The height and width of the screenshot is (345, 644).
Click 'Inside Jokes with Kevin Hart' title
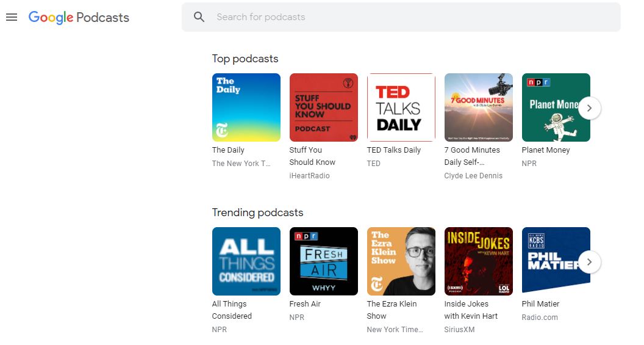[471, 310]
